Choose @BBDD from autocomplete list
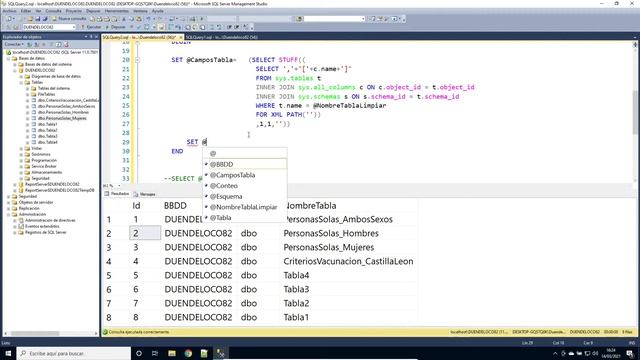 tap(245, 164)
